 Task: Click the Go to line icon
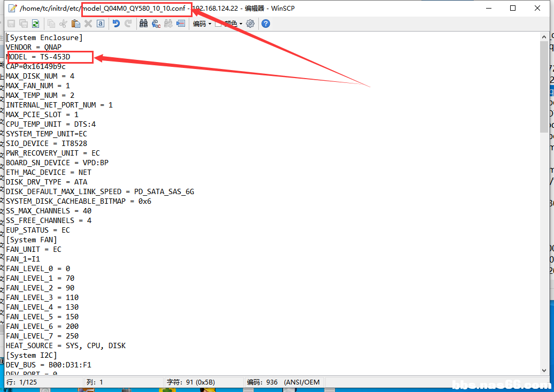pos(180,24)
